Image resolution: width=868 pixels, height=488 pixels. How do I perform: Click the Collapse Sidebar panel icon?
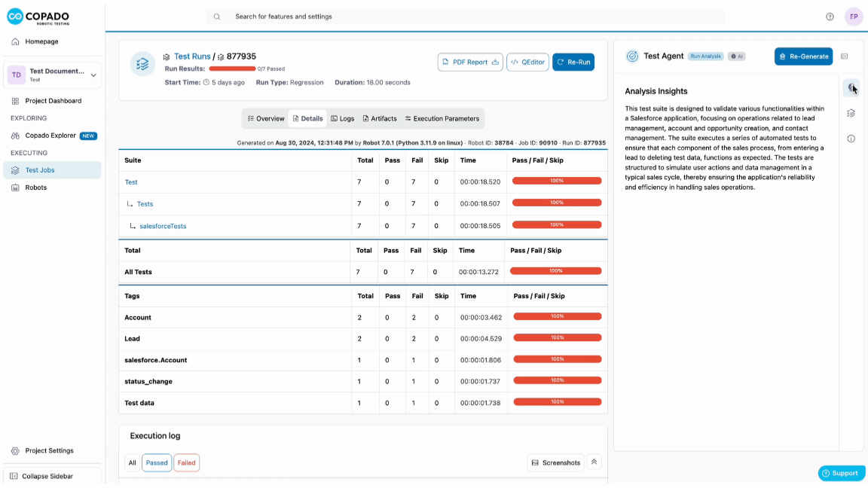pos(14,476)
